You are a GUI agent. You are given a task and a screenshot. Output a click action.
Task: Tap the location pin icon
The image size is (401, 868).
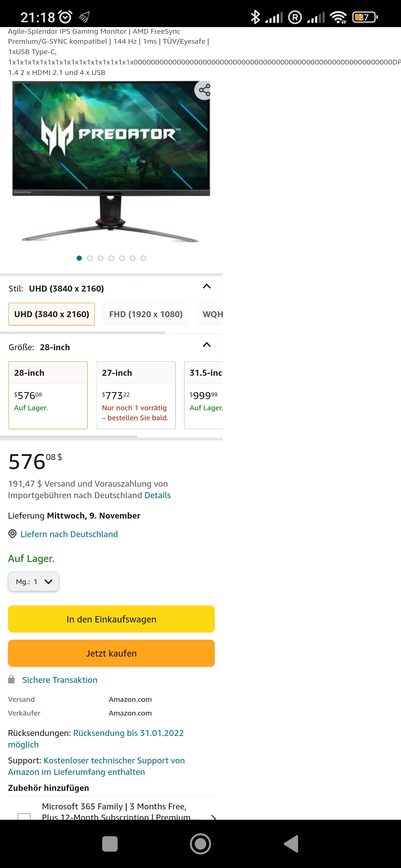[x=12, y=534]
